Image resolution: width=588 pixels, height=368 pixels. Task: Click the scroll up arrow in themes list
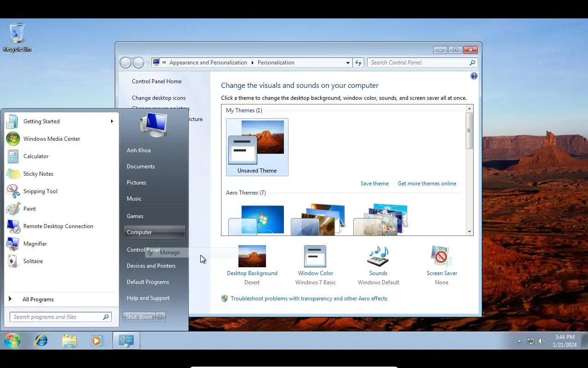point(469,109)
